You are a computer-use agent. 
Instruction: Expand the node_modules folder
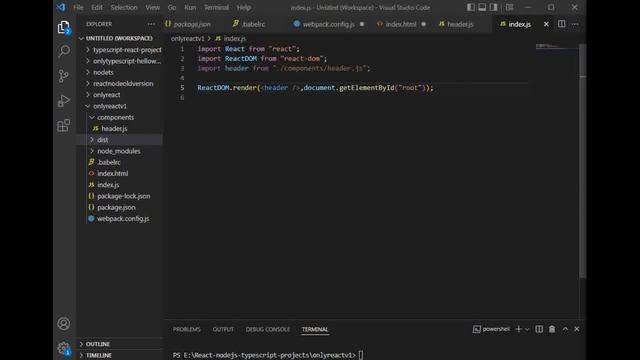(119, 151)
